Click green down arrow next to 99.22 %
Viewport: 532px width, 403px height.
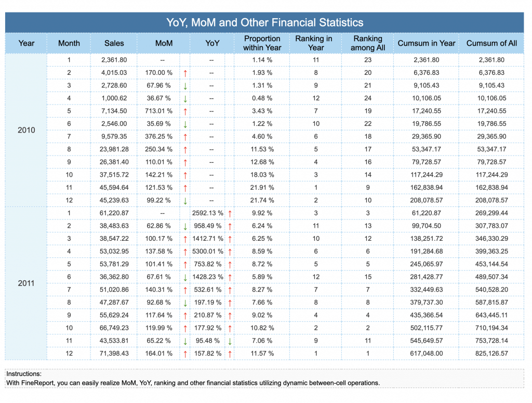coord(185,201)
